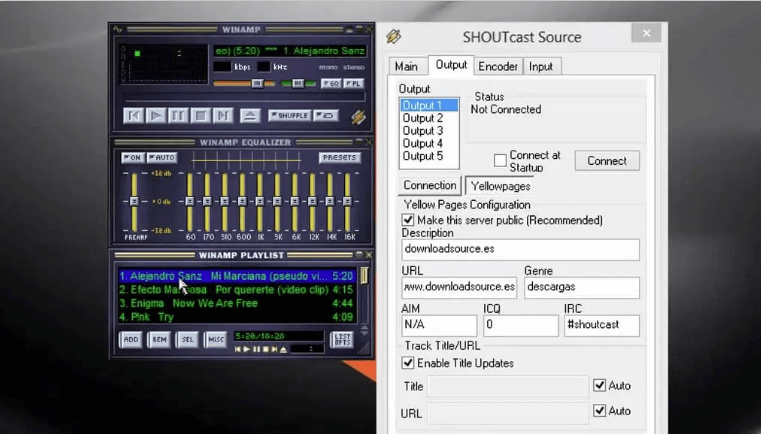Screen dimensions: 761x434
Task: Toggle the equalizer AUTO button
Action: coord(162,158)
